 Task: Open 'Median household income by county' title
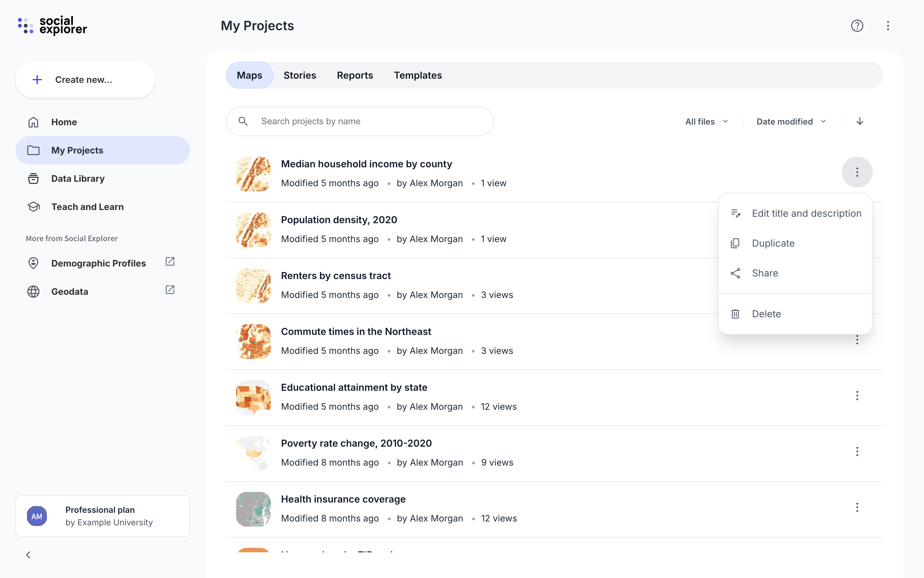tap(366, 164)
